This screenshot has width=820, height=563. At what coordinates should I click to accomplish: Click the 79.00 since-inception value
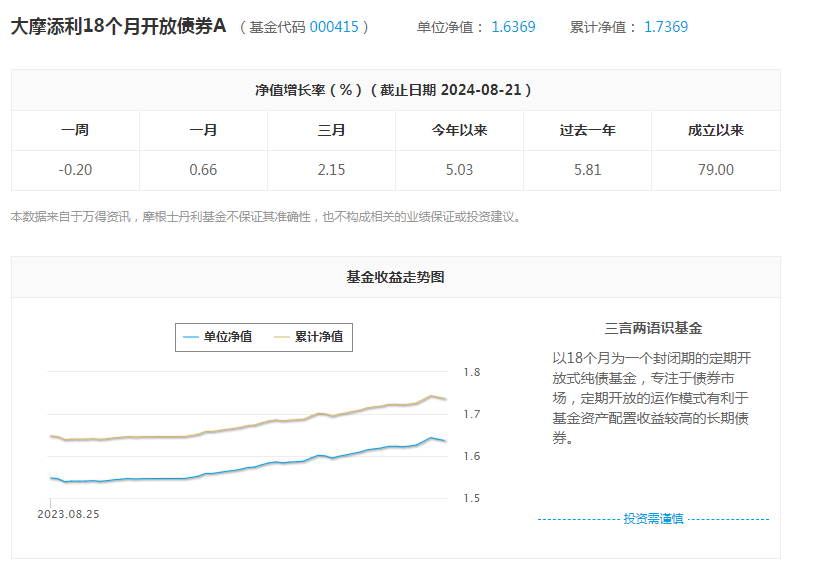715,170
